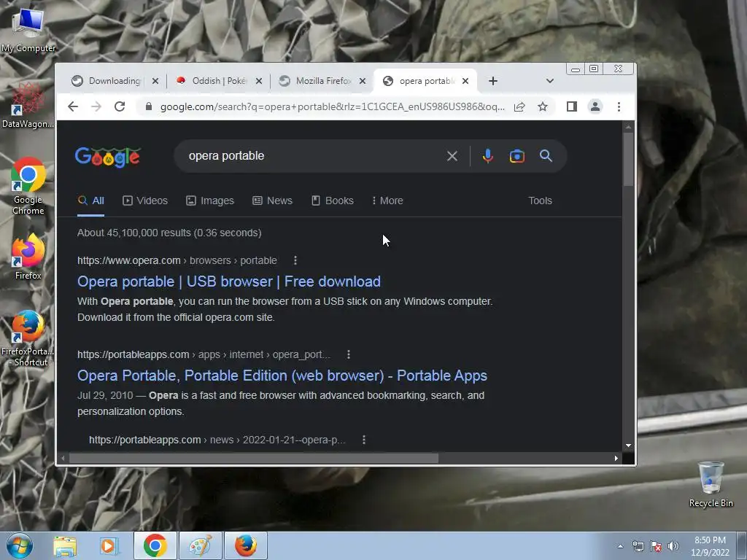Open options for opera.com result

coord(295,260)
